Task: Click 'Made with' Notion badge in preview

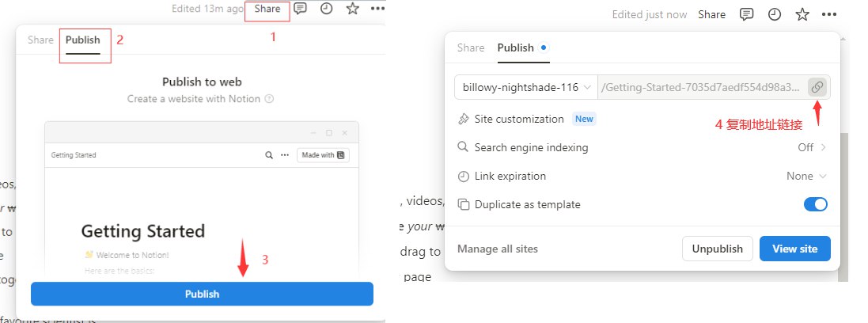Action: pyautogui.click(x=323, y=155)
